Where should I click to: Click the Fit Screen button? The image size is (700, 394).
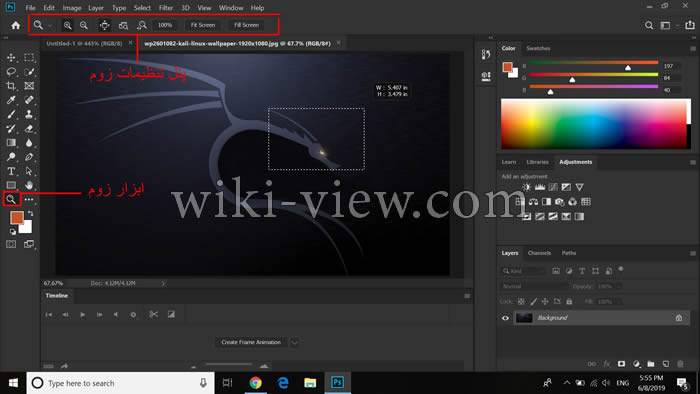203,25
